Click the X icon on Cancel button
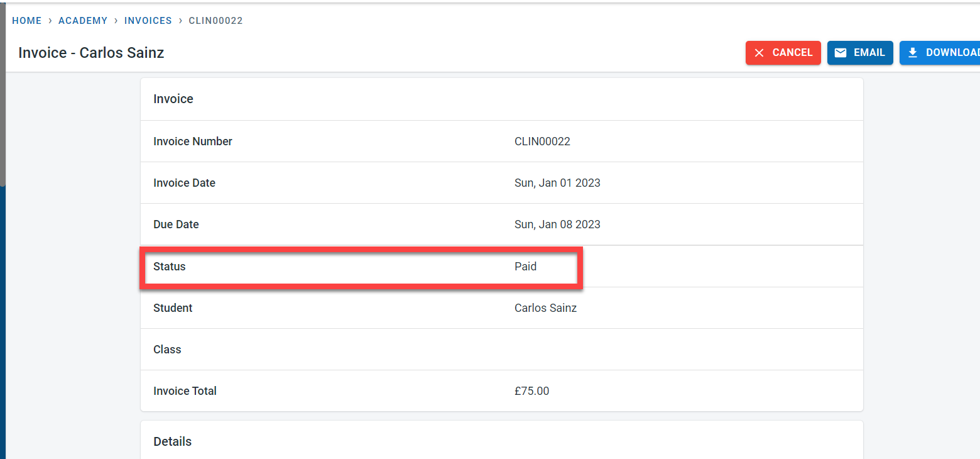 (x=759, y=53)
